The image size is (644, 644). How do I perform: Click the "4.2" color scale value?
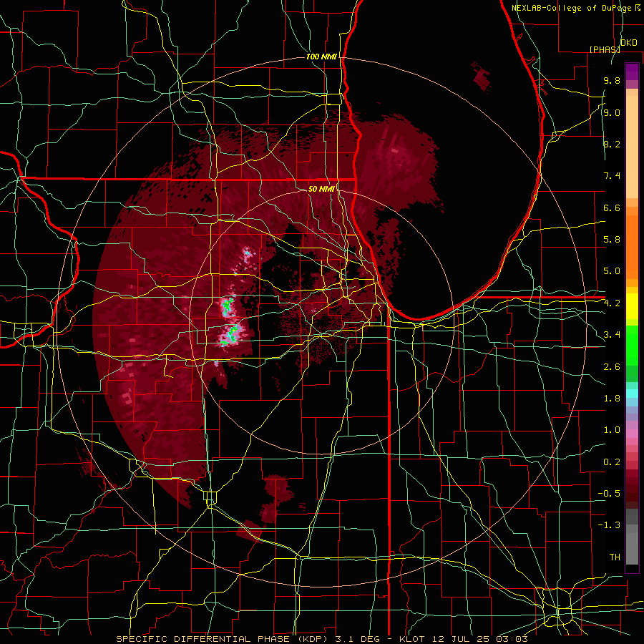point(612,303)
